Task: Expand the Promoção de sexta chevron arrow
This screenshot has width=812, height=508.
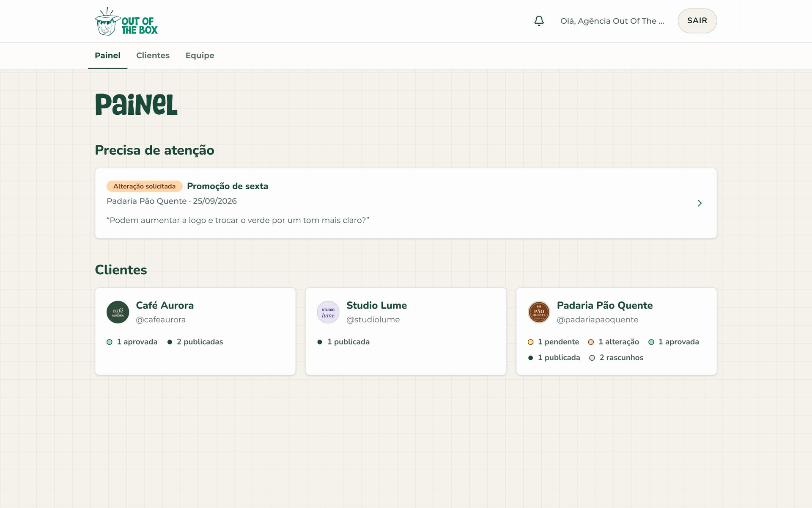Action: pos(700,203)
